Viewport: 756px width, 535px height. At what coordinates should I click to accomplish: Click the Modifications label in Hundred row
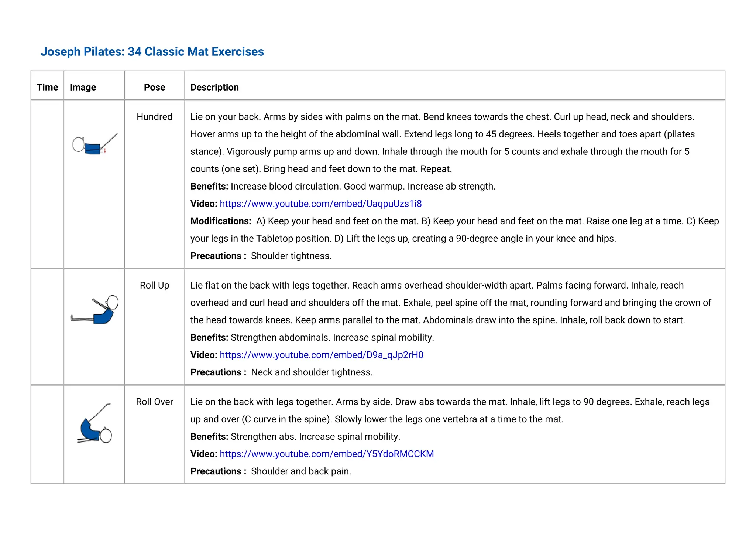220,221
